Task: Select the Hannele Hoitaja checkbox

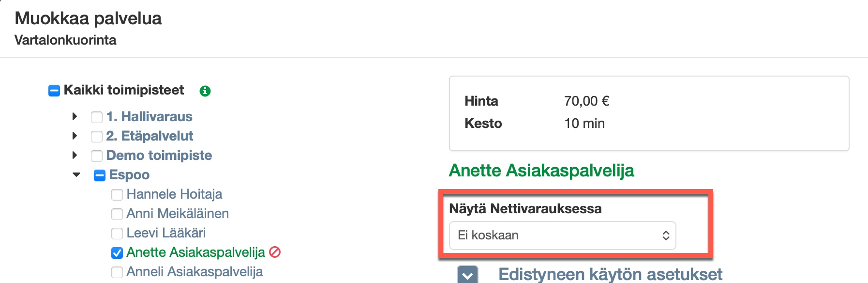Action: point(117,195)
